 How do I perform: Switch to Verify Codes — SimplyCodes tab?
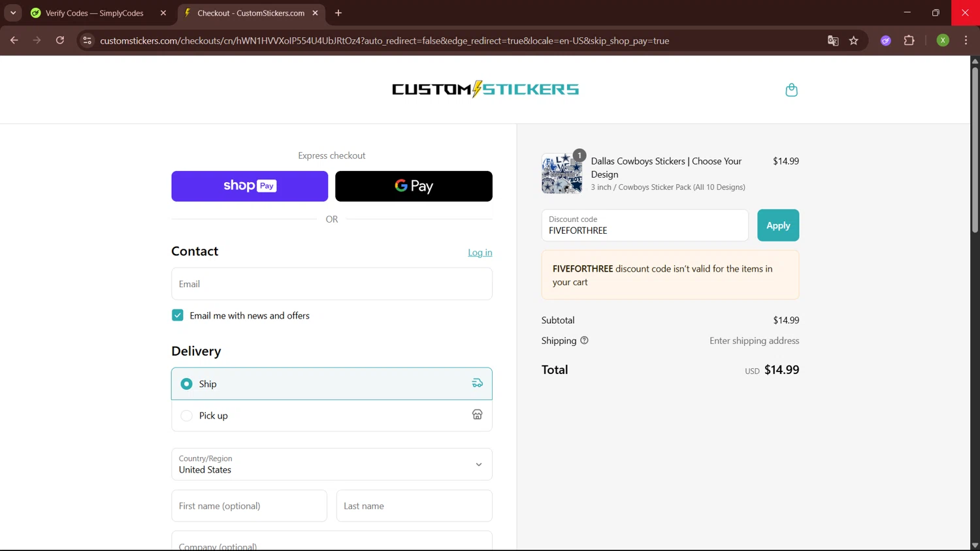(93, 13)
